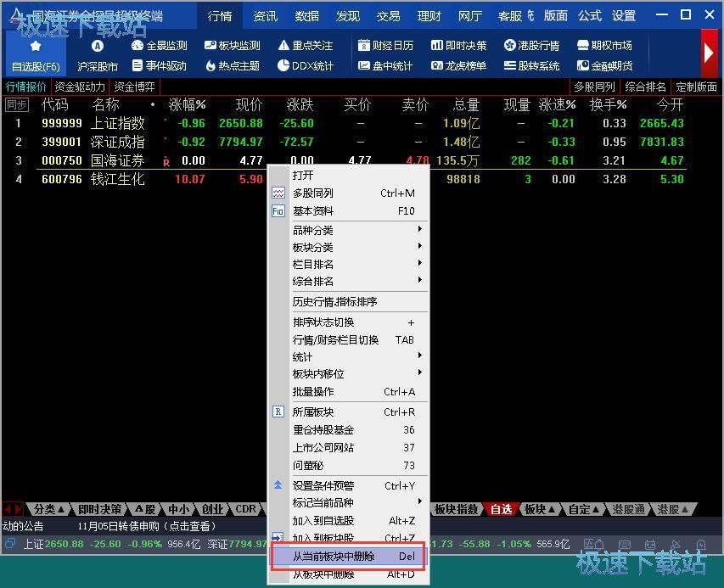Click 定制版面 button
The height and width of the screenshot is (588, 724).
(x=696, y=87)
